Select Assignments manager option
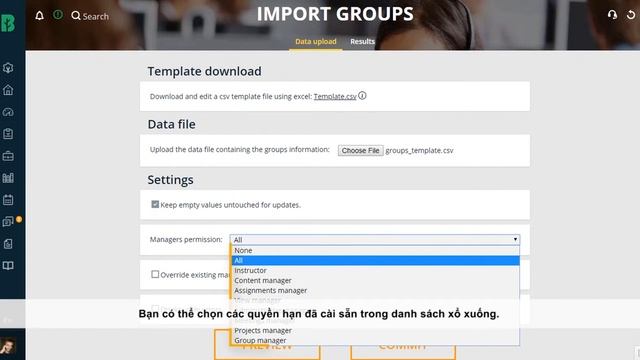Screen dimensions: 640x360 [x=376, y=290]
